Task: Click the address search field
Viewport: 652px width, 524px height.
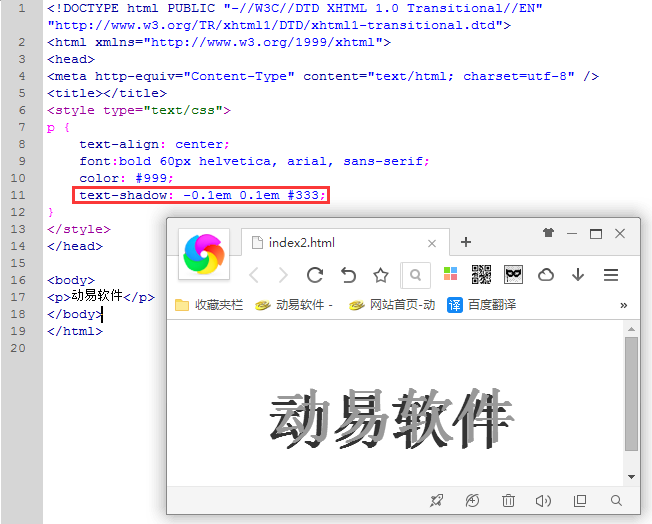Action: (415, 275)
